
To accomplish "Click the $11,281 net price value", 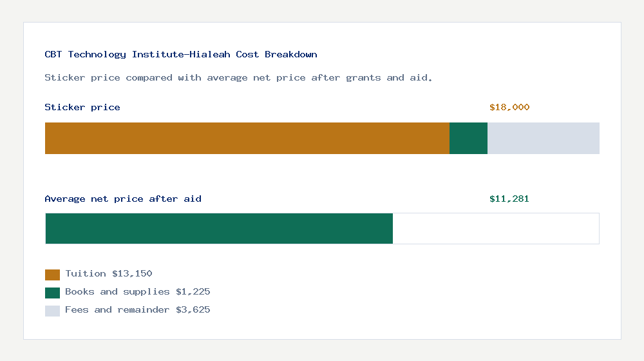I will pyautogui.click(x=509, y=199).
